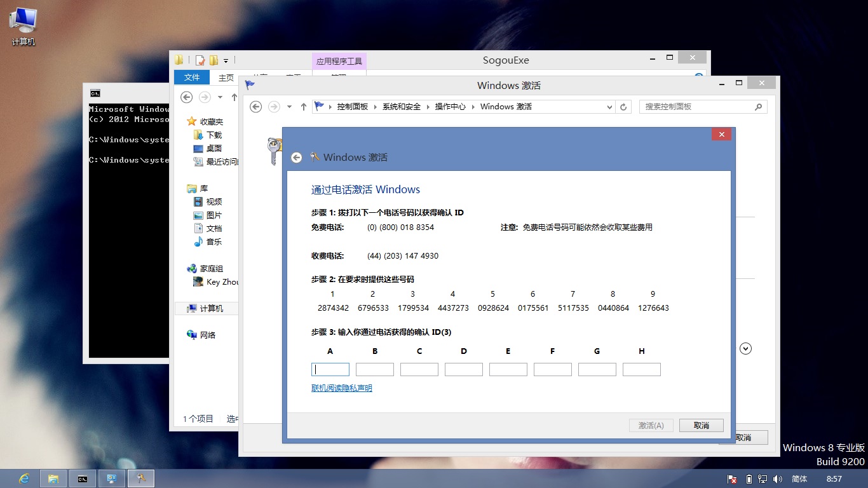This screenshot has width=868, height=488.
Task: Click the Windows activation keys taskbar button
Action: [141, 478]
